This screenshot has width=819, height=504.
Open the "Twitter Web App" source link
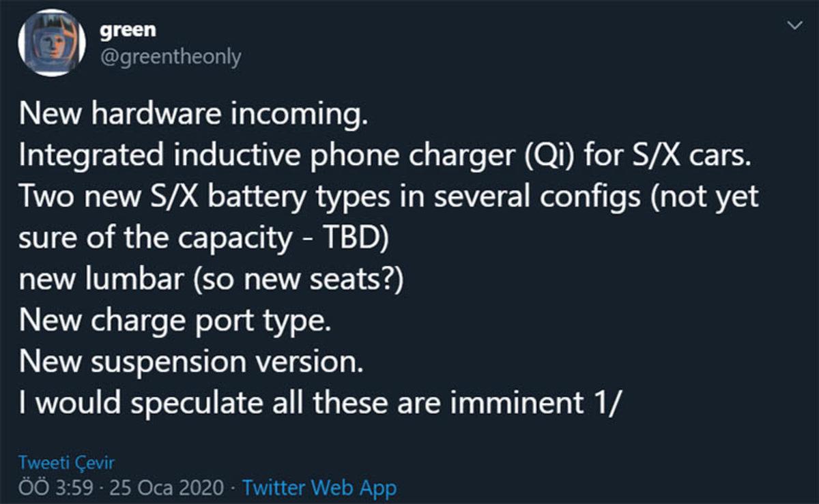point(319,488)
